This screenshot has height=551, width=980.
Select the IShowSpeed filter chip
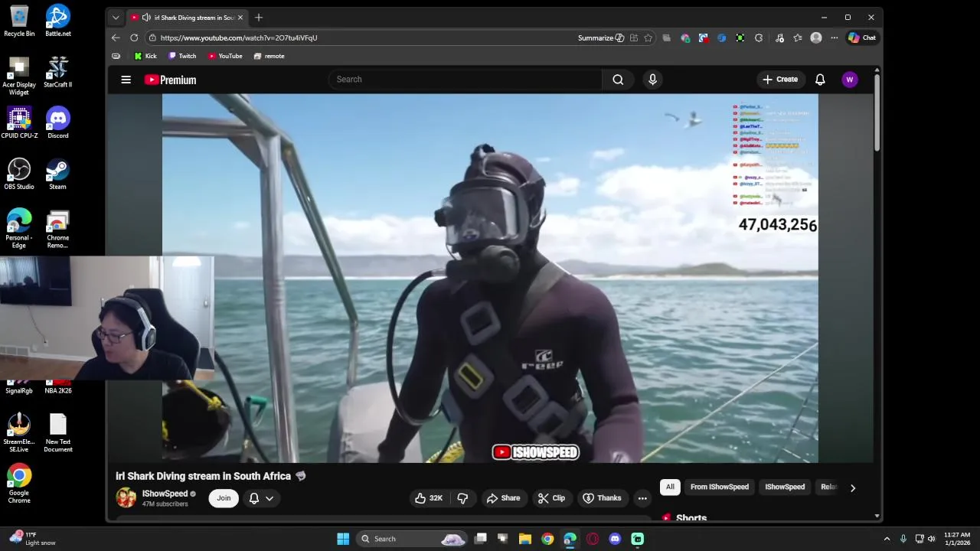785,487
